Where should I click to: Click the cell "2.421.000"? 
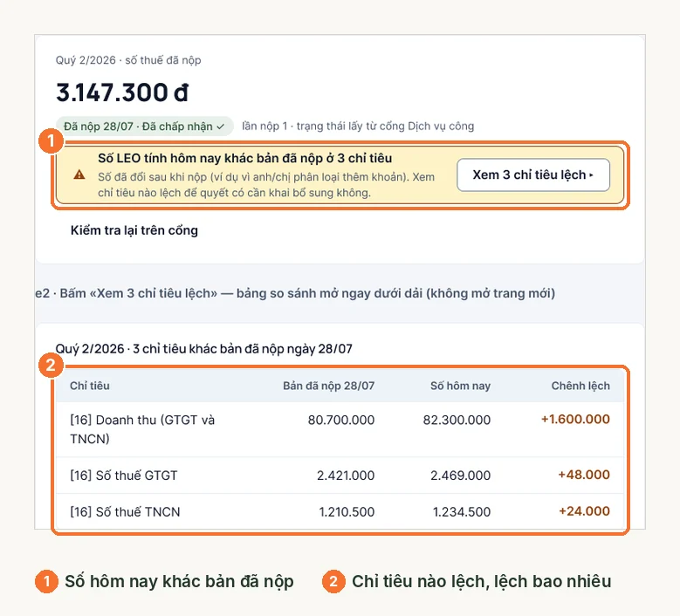click(x=346, y=476)
